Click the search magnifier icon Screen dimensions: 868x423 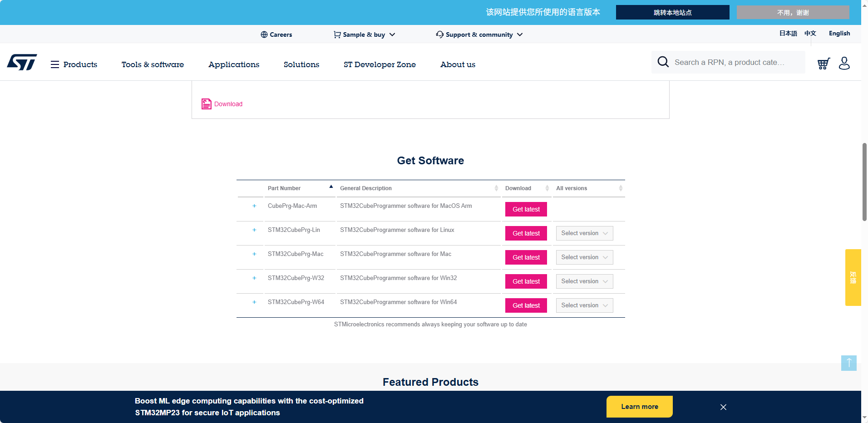click(x=663, y=62)
